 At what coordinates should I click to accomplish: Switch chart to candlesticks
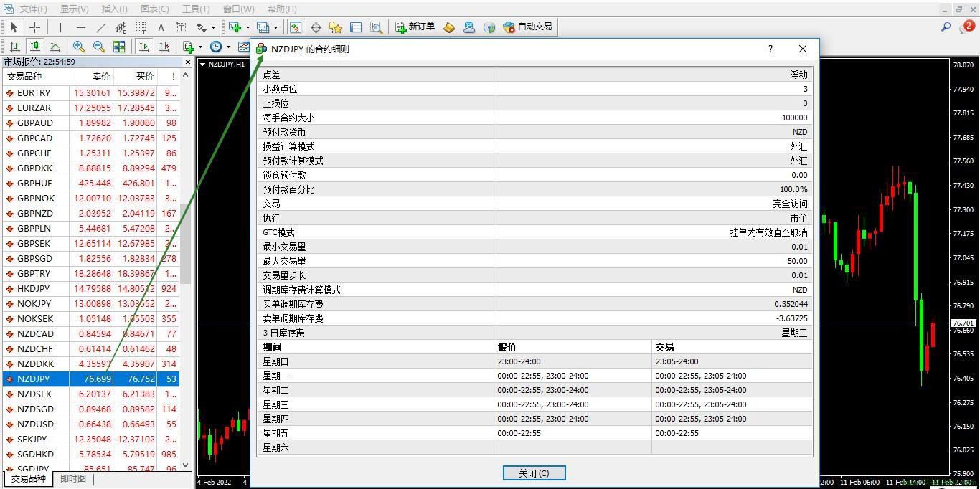[x=34, y=47]
